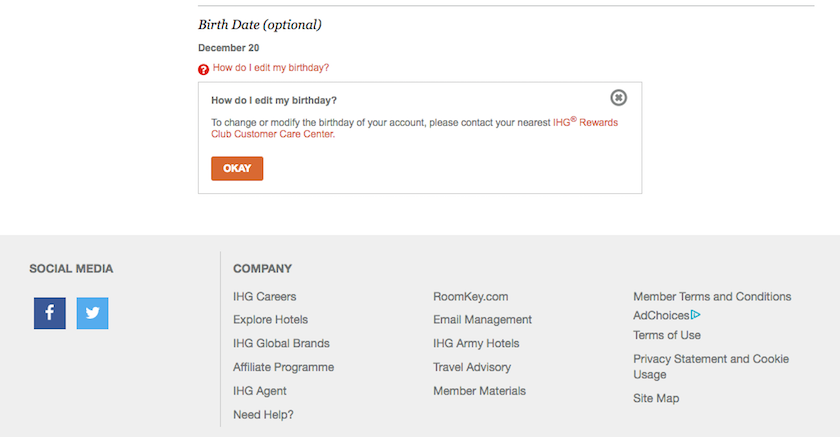
Task: Open 'How do I edit my birthday?' link
Action: (x=271, y=67)
